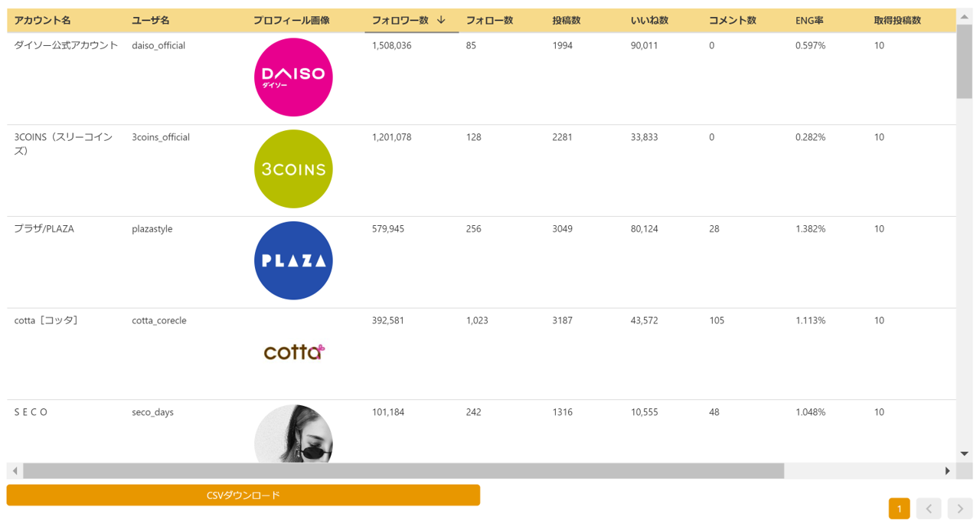Click comment count 105
980x527 pixels.
pos(717,320)
